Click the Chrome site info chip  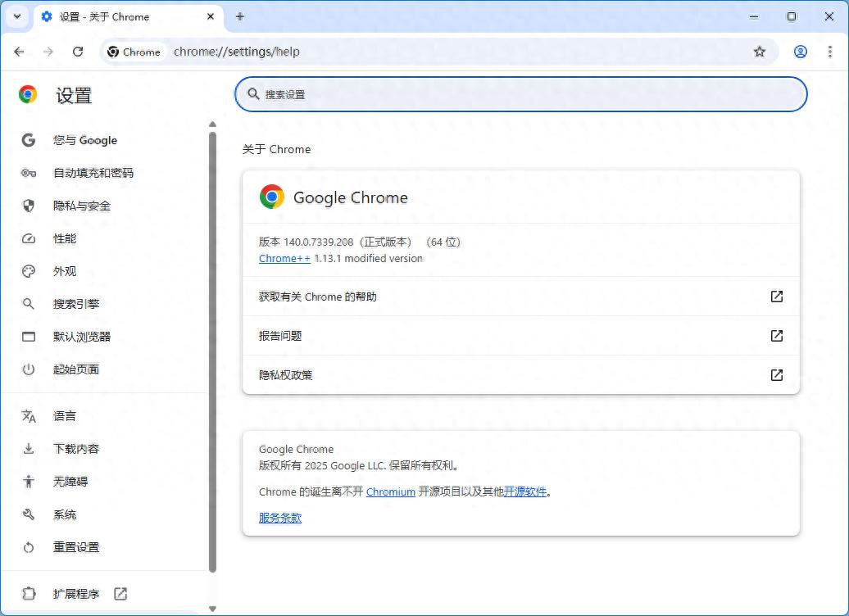134,52
